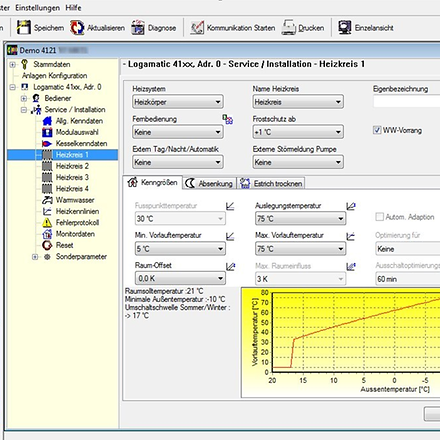Click the Speichern save icon
The width and height of the screenshot is (440, 440).
click(24, 28)
